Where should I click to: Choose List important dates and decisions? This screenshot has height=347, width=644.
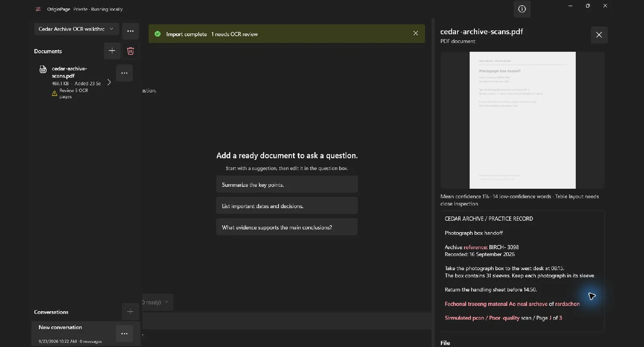click(287, 206)
